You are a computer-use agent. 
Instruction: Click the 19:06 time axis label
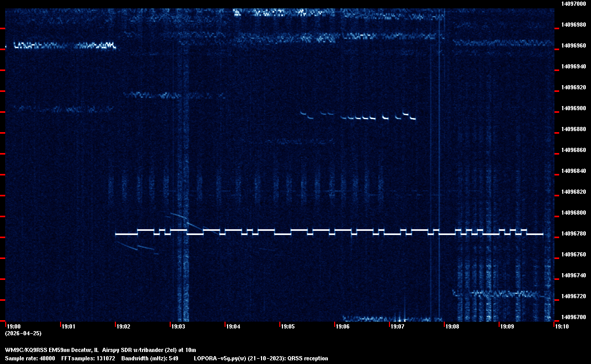pos(342,326)
